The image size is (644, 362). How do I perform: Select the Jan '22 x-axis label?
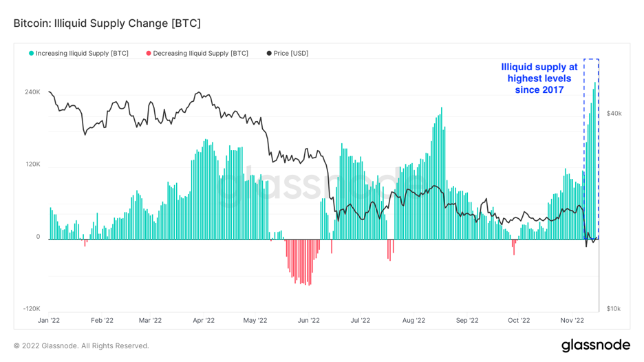48,320
